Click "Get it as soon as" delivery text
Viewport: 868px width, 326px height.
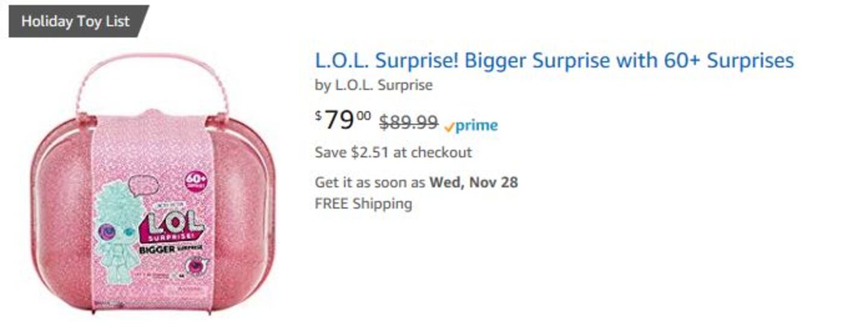[370, 182]
